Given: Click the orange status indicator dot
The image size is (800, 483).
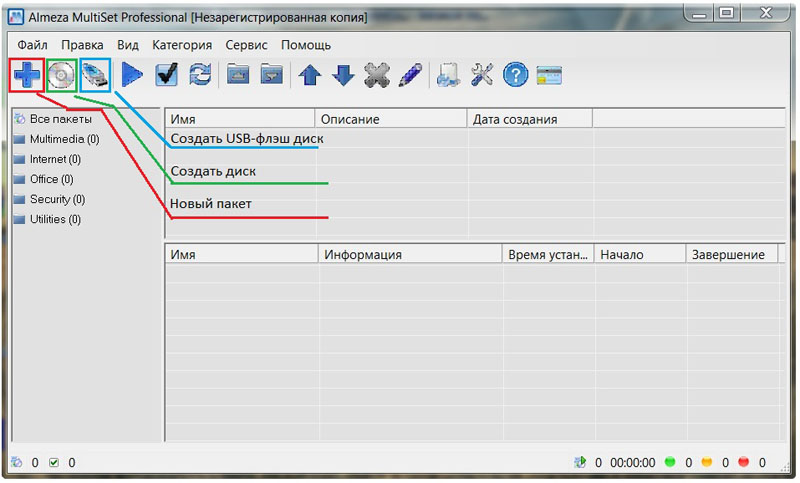Looking at the screenshot, I should click(707, 462).
